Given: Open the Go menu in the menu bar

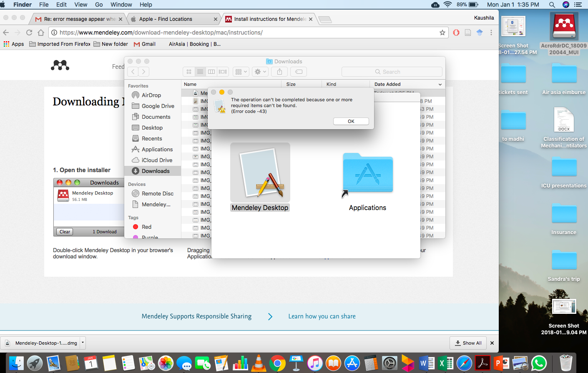Looking at the screenshot, I should pos(99,5).
